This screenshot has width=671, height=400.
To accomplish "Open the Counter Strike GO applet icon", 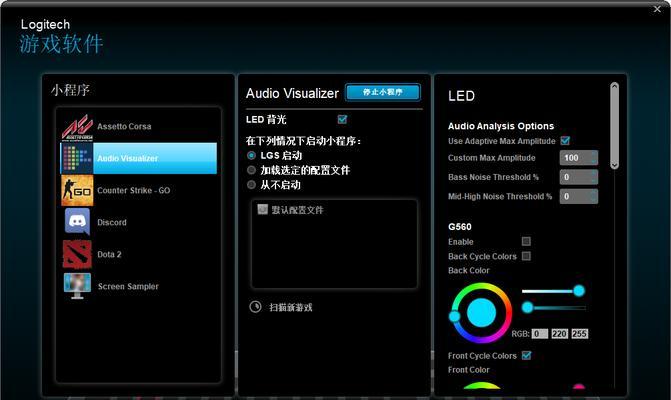I will tap(77, 190).
